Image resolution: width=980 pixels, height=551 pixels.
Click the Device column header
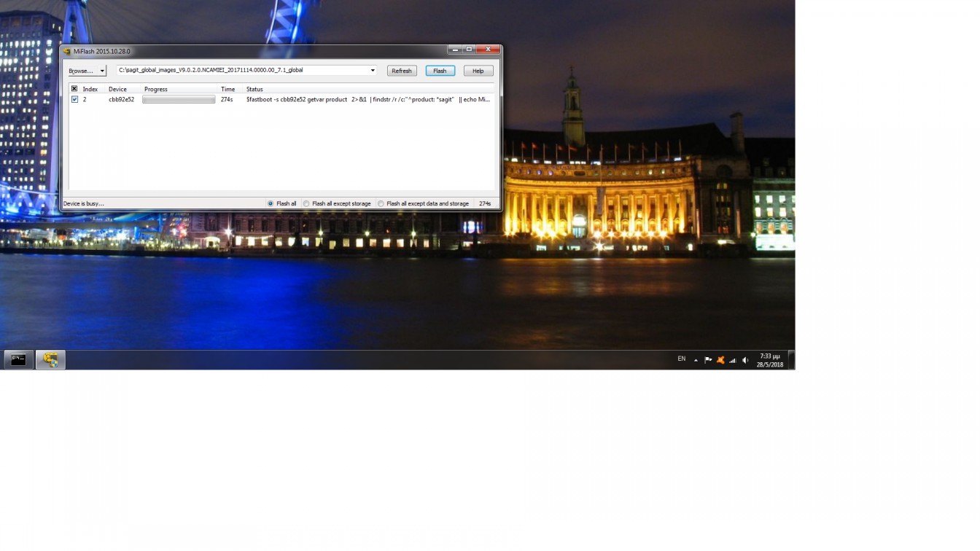(x=117, y=89)
